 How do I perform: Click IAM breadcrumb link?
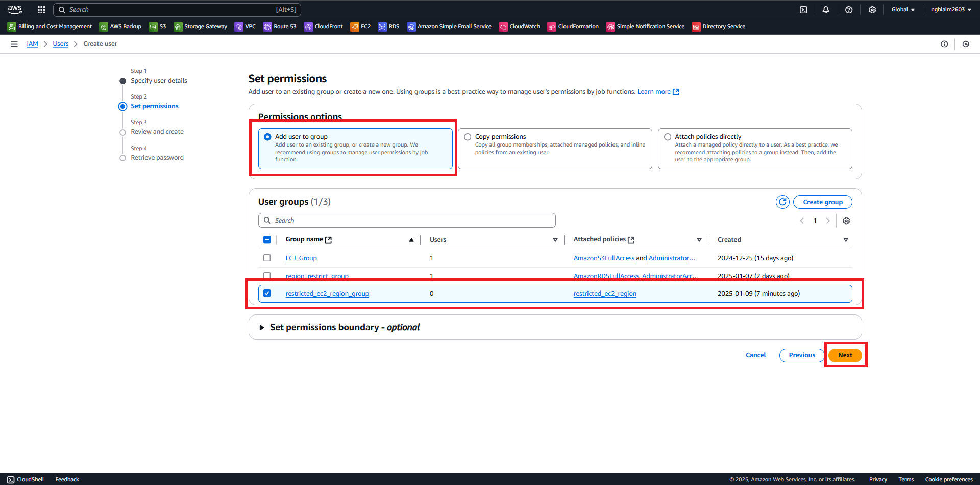pyautogui.click(x=32, y=44)
